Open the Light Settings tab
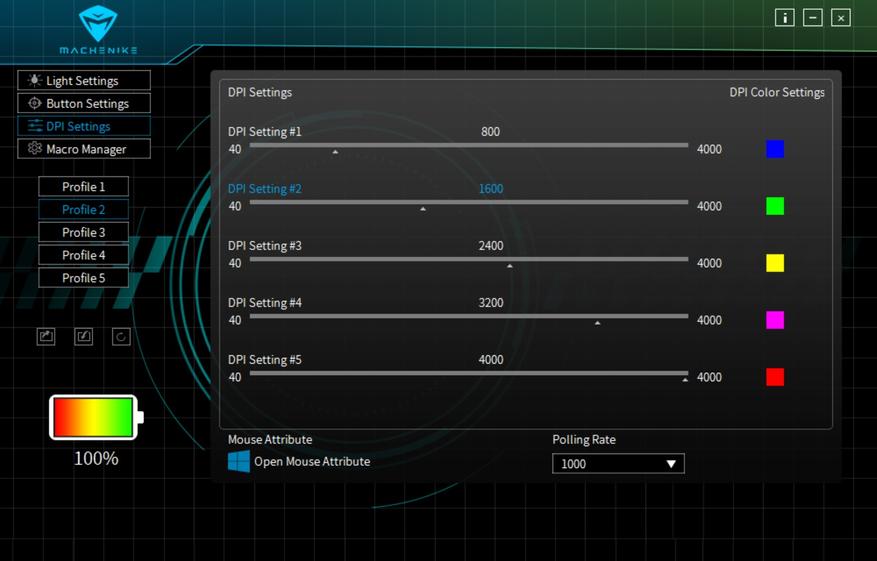The image size is (877, 561). (84, 81)
